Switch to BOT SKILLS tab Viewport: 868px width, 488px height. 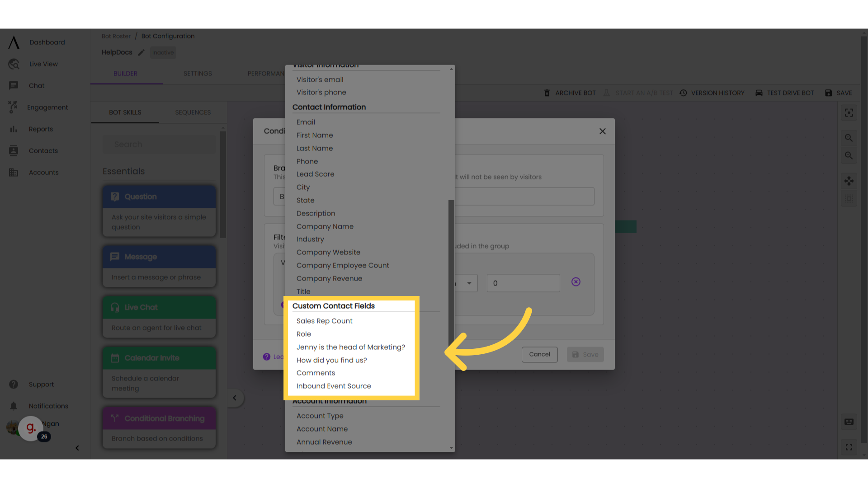(125, 113)
